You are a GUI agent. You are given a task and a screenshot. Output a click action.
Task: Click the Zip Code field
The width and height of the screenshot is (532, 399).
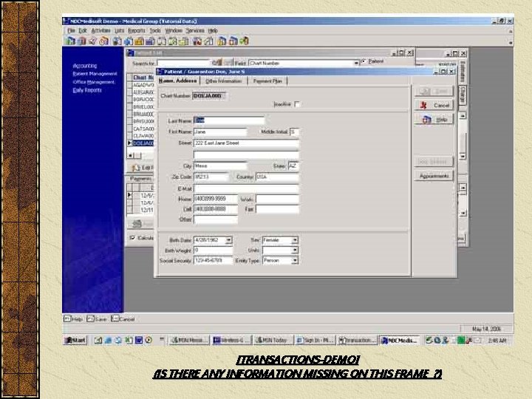click(x=211, y=177)
